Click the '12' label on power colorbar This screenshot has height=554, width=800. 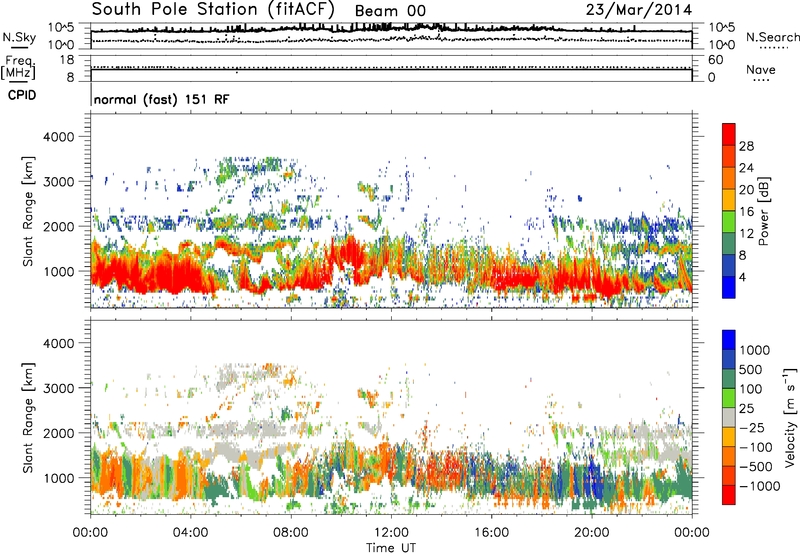tap(746, 234)
